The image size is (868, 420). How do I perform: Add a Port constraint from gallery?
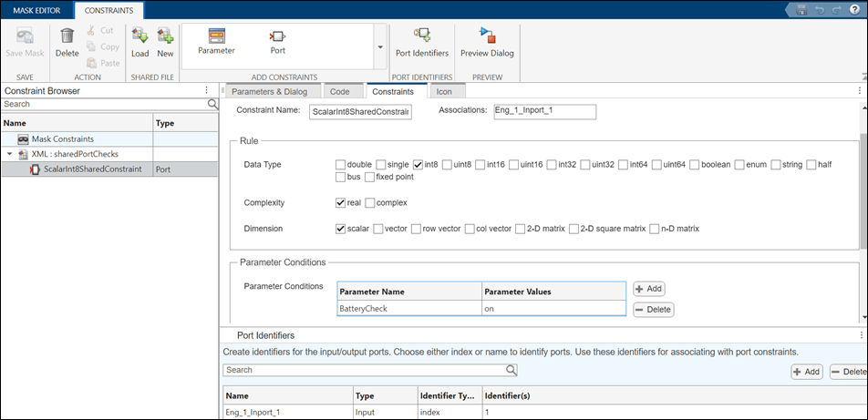pos(277,42)
